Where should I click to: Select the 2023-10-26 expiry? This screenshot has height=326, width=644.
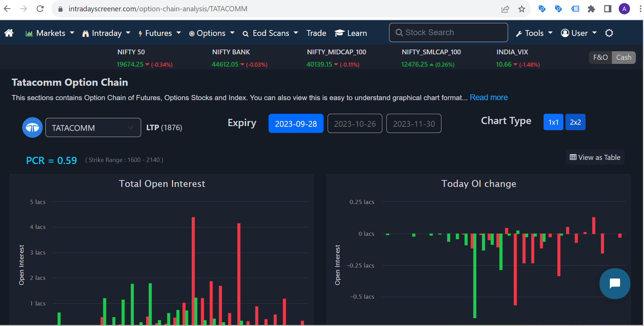click(355, 123)
